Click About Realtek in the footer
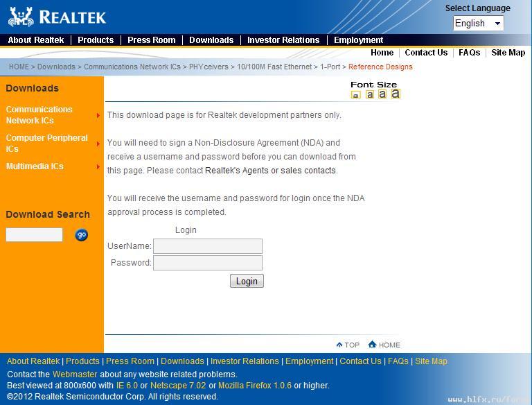 [x=33, y=361]
